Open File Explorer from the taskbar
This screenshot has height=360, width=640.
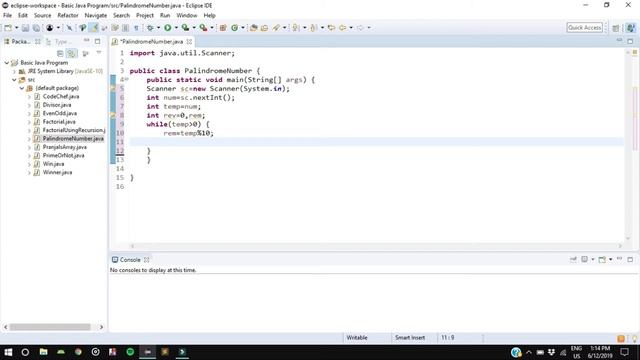pos(43,352)
